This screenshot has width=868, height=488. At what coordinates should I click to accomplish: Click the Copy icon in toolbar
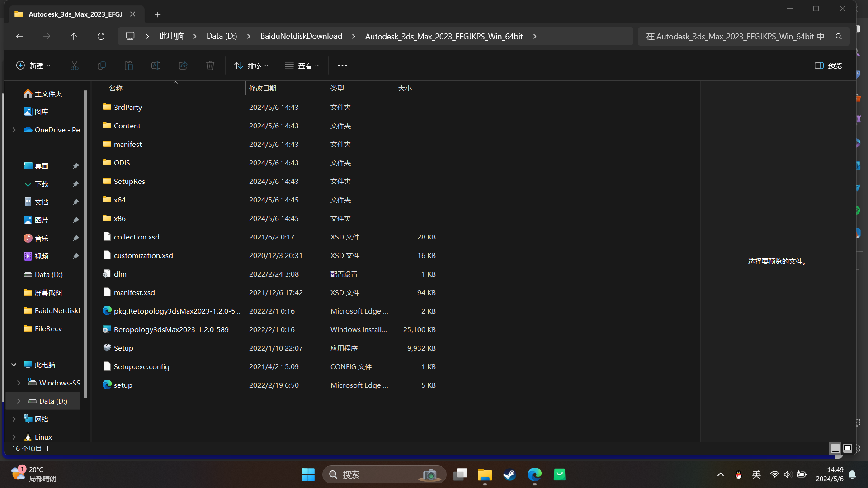(x=102, y=66)
